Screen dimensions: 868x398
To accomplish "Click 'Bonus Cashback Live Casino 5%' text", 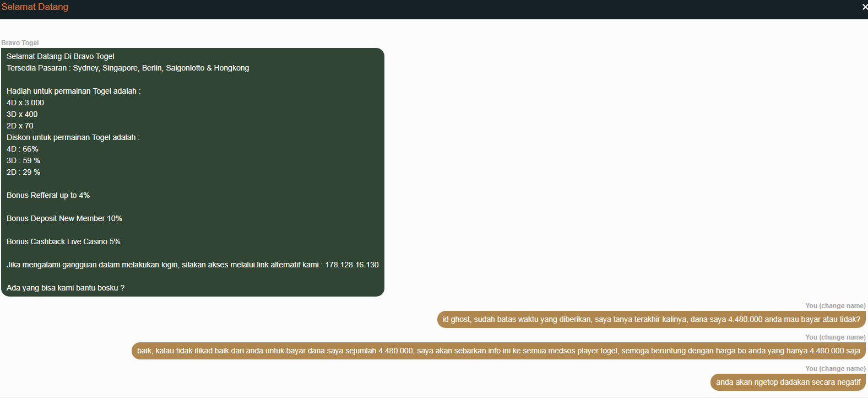I will click(x=63, y=241).
